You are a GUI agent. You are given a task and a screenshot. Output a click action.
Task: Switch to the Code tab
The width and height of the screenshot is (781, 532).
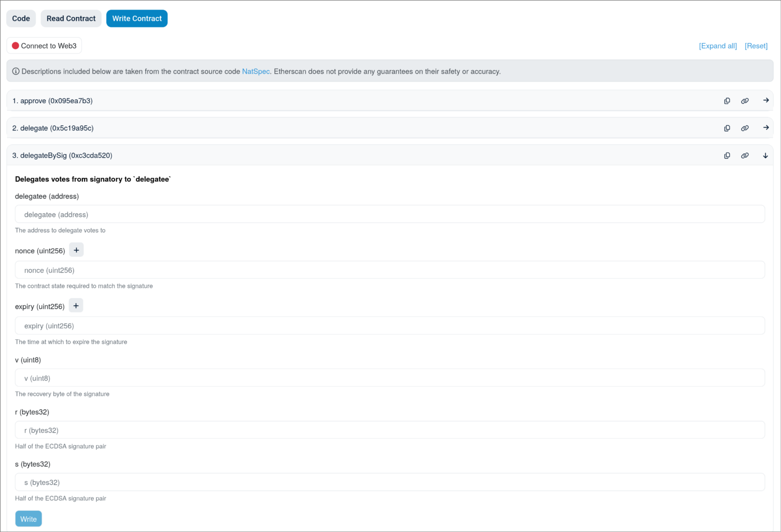21,18
